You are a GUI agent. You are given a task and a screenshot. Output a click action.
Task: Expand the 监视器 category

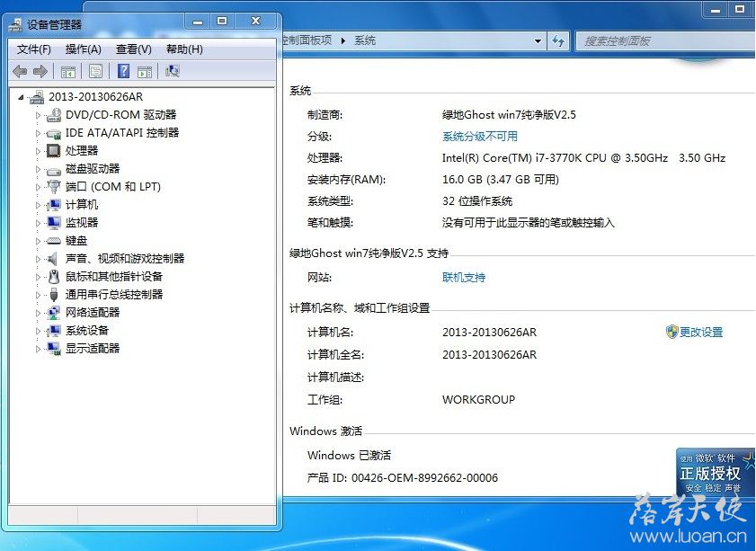[38, 223]
